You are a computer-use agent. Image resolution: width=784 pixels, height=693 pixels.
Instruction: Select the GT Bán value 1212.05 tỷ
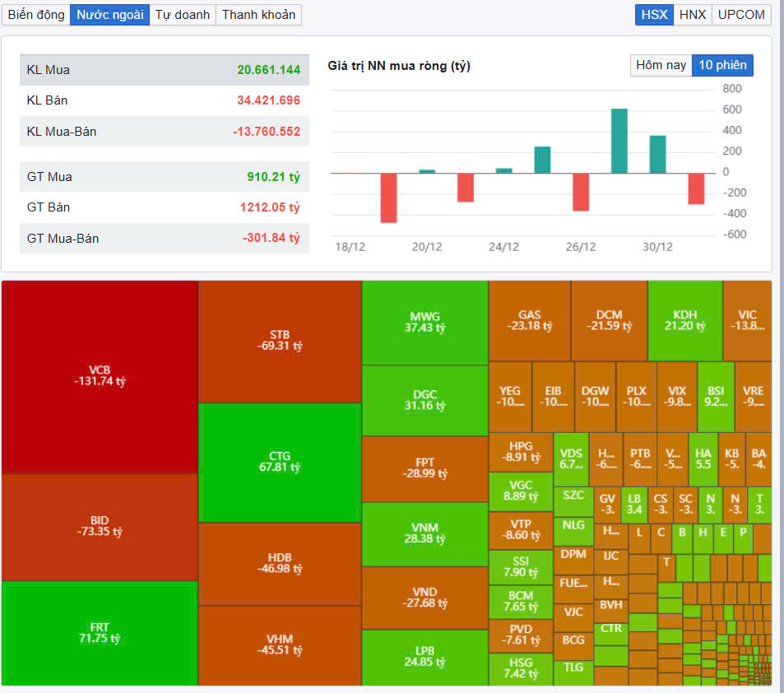click(x=270, y=207)
